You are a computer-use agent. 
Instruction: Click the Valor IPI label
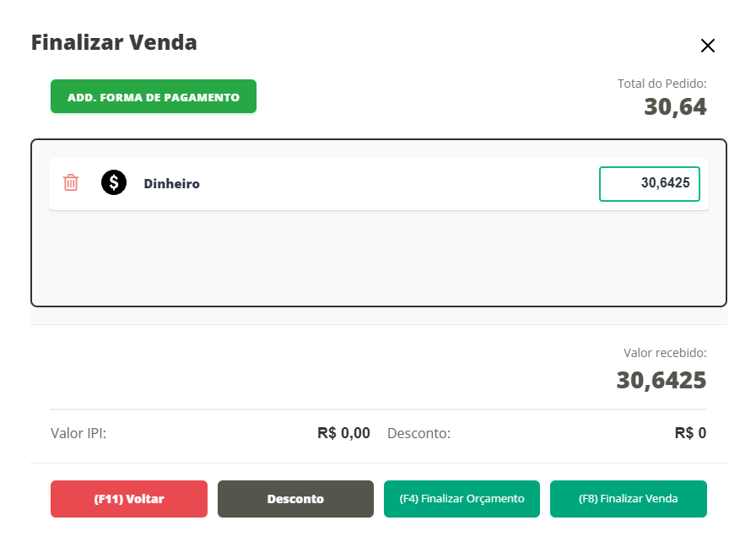click(x=78, y=434)
